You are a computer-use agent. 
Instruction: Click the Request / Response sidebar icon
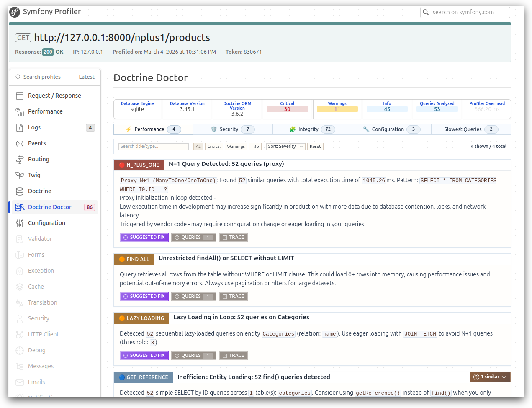click(x=20, y=96)
